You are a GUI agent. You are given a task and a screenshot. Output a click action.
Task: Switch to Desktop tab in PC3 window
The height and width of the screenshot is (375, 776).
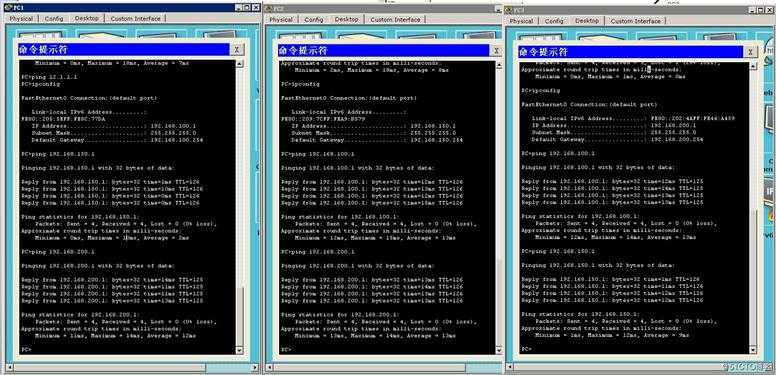(x=587, y=21)
